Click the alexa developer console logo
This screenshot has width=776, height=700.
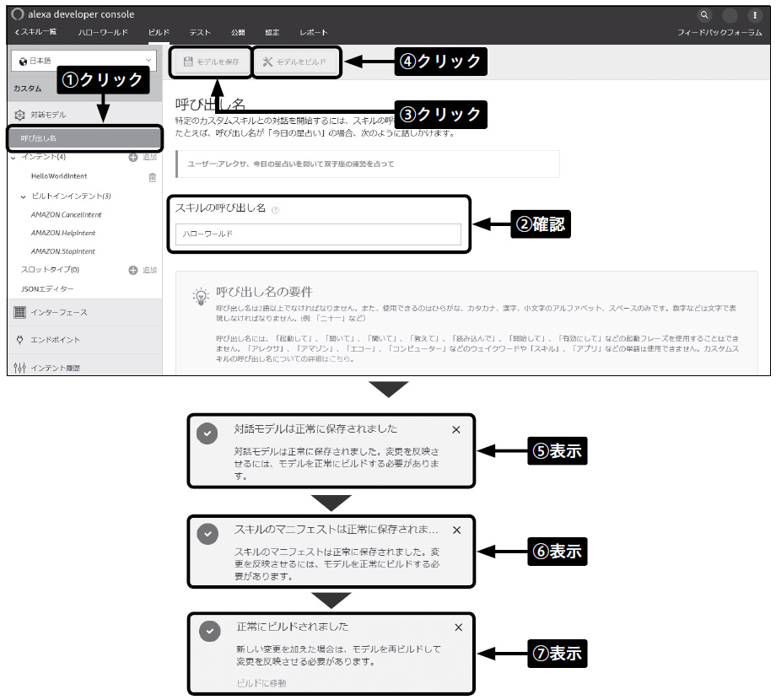[18, 13]
